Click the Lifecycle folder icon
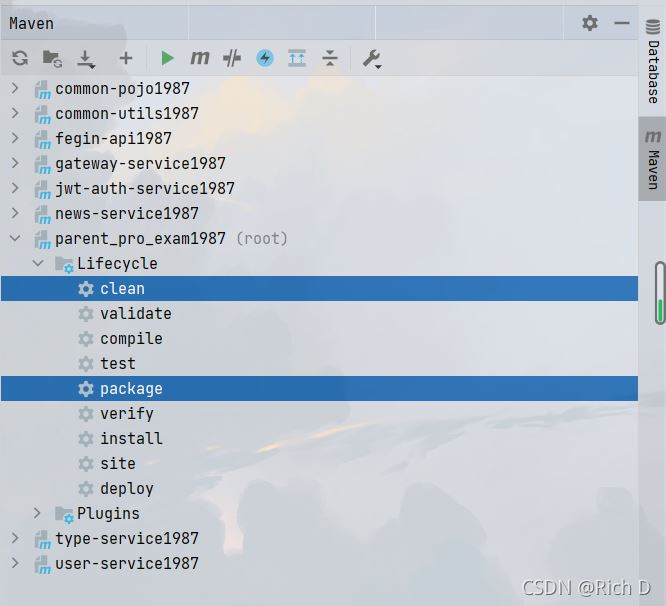 pos(64,264)
